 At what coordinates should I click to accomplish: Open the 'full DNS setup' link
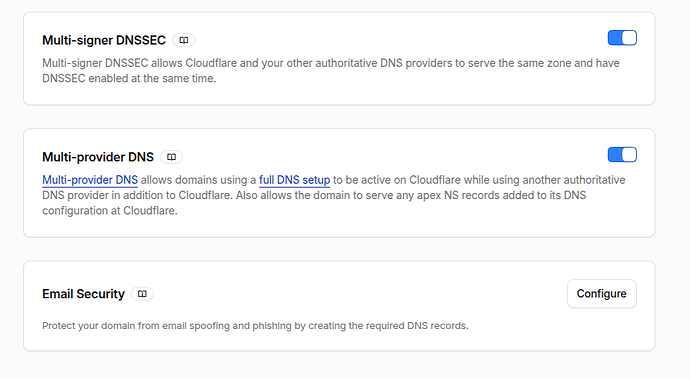294,180
